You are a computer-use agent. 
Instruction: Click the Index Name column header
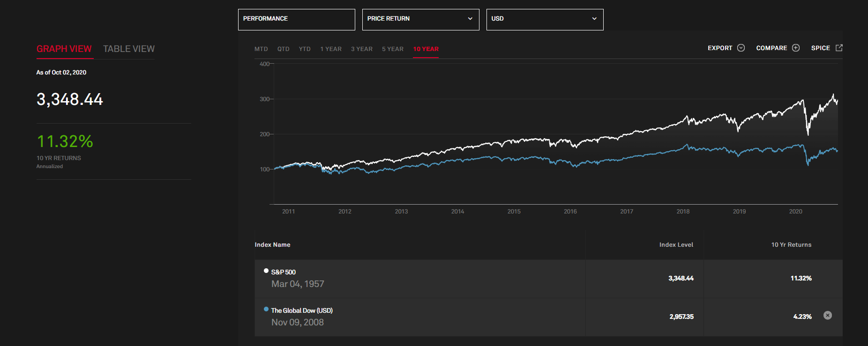[x=272, y=245]
